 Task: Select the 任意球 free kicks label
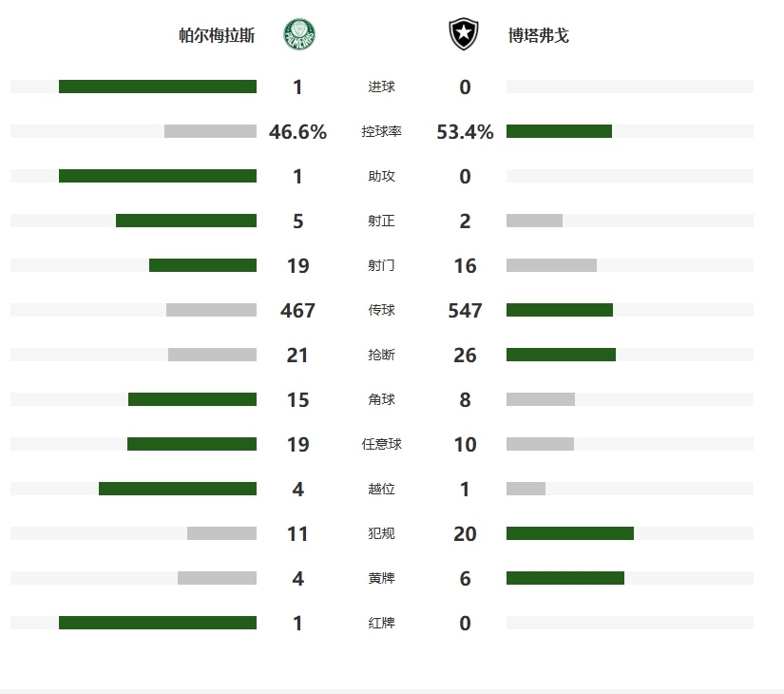pyautogui.click(x=381, y=444)
